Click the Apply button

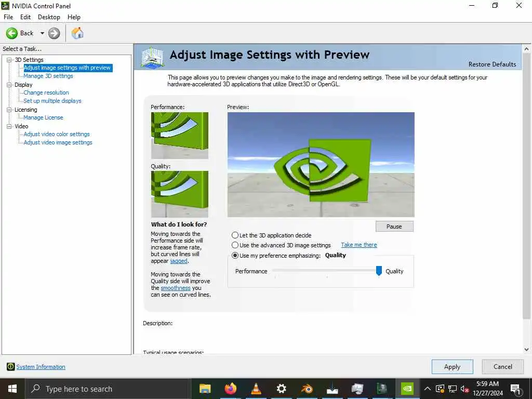coord(453,367)
